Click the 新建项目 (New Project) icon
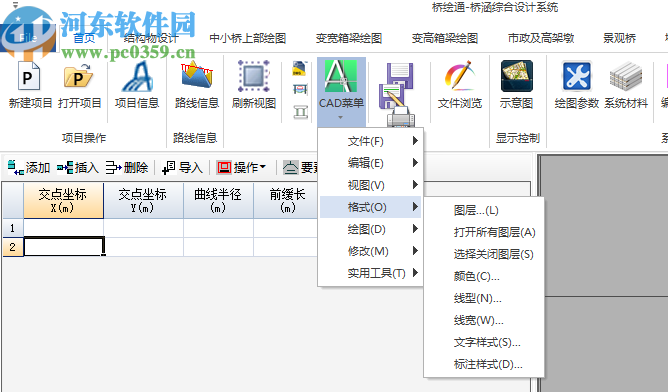The height and width of the screenshot is (392, 668). point(29,77)
